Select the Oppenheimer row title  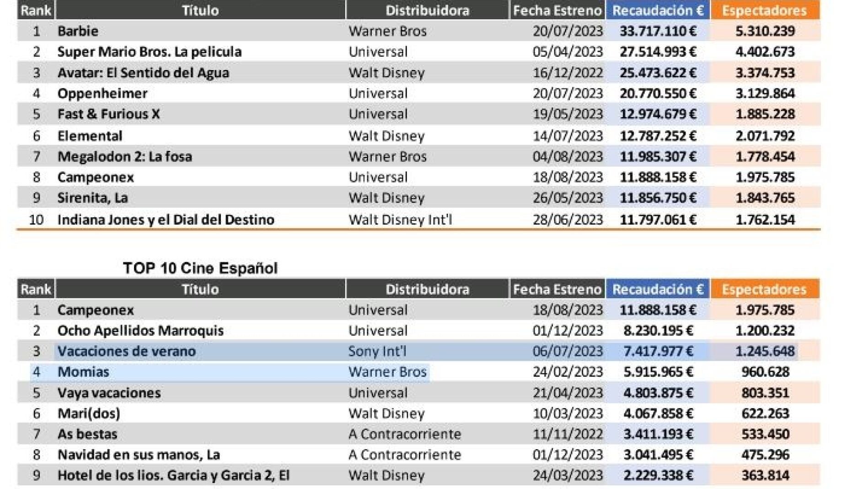tap(102, 93)
